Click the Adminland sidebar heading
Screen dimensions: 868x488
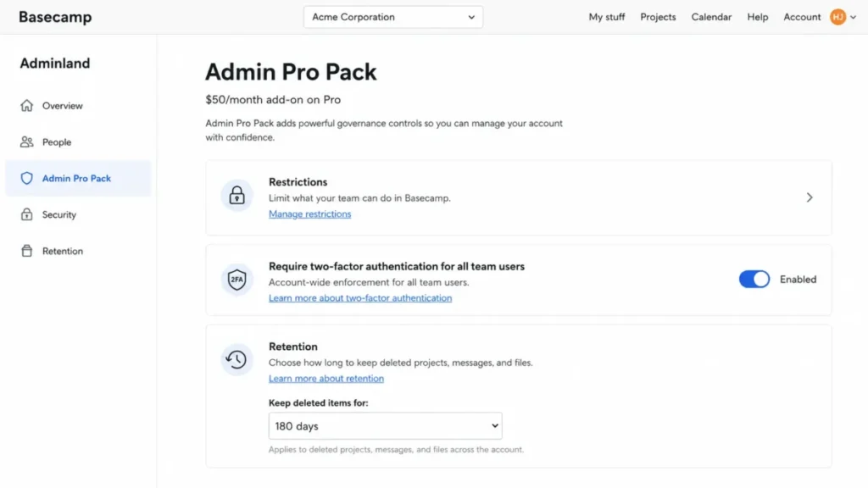(x=55, y=63)
